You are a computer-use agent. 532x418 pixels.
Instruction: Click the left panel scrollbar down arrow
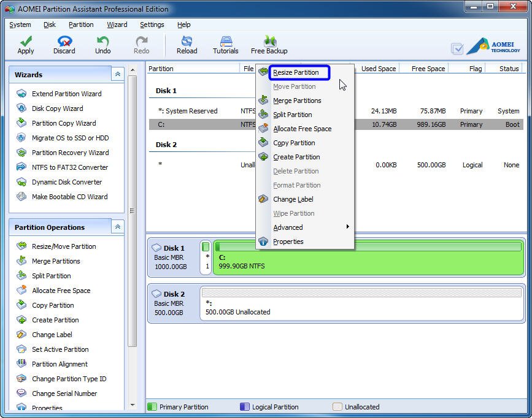[x=133, y=405]
